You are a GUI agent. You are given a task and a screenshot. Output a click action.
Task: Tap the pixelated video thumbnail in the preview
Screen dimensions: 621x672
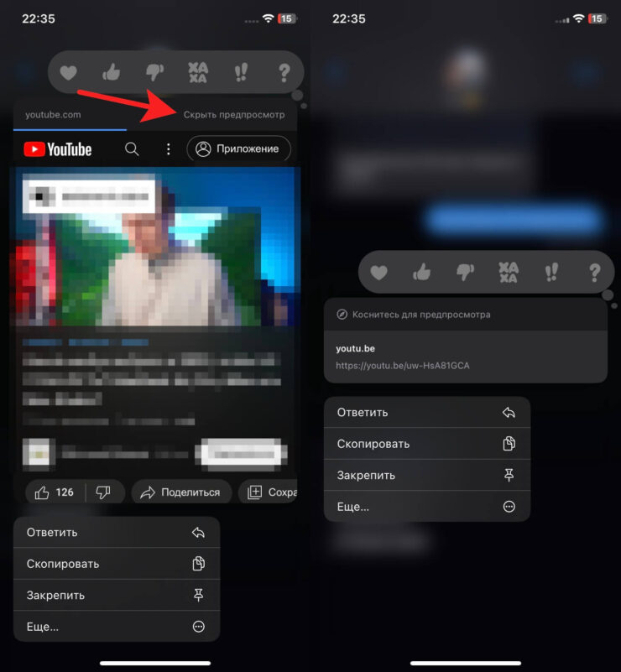154,246
